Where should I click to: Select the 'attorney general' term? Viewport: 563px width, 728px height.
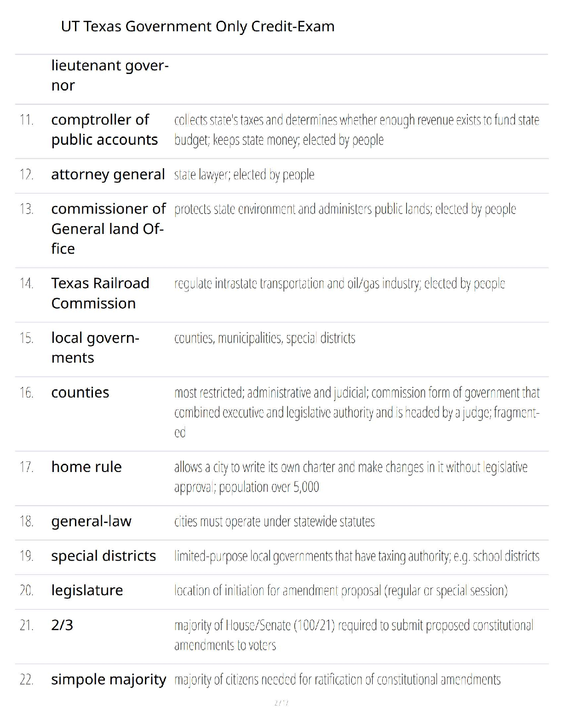[x=108, y=174]
